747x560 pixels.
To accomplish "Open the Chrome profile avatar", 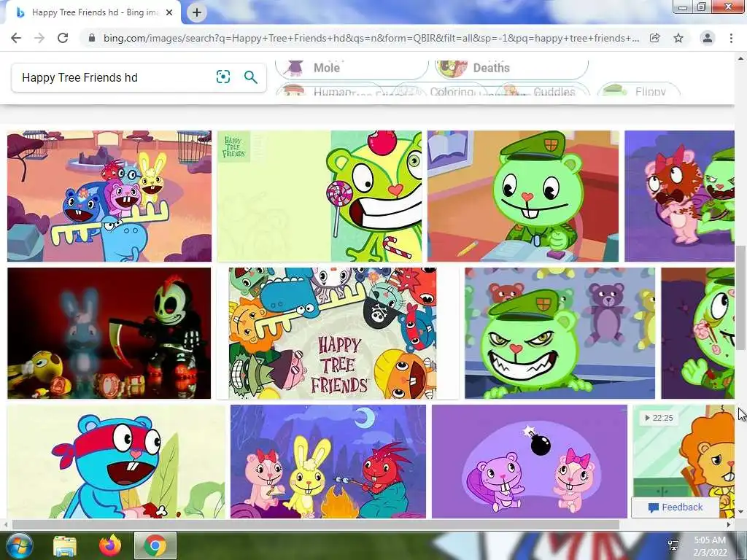I will pos(708,38).
